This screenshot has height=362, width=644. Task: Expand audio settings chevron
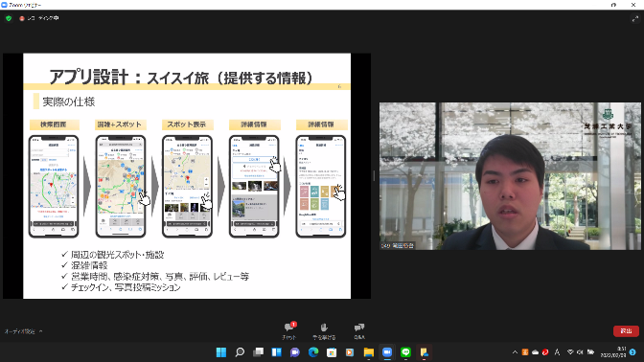[x=40, y=331]
